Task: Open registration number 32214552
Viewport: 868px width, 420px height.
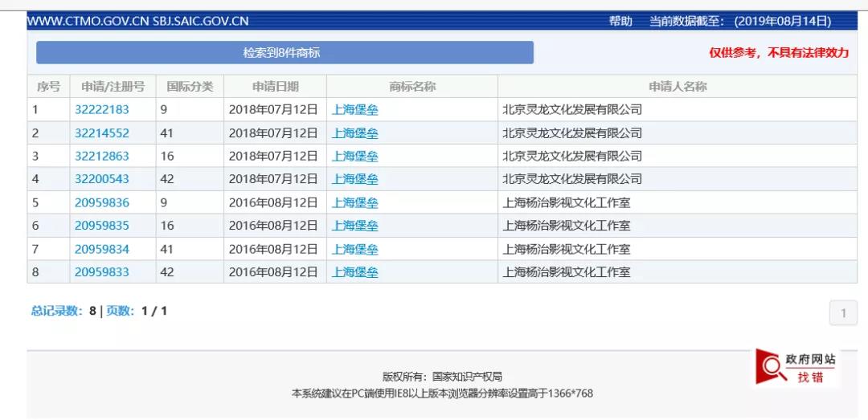Action: [x=102, y=133]
